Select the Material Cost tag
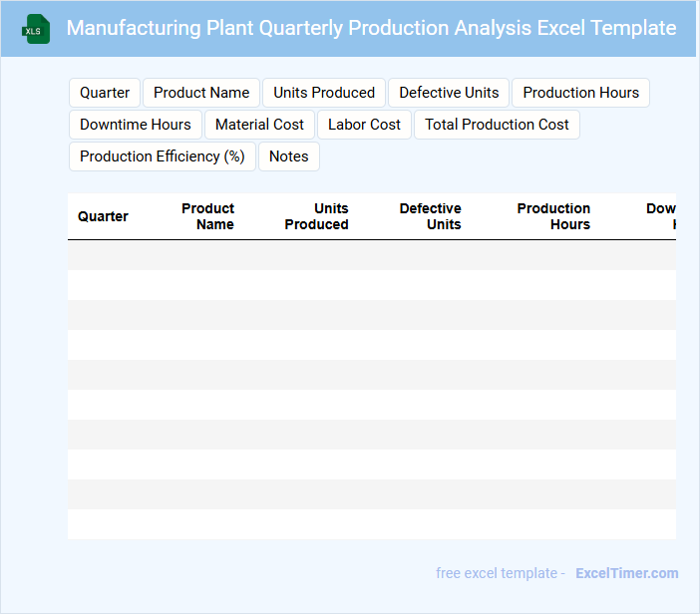The height and width of the screenshot is (614, 700). 259,125
